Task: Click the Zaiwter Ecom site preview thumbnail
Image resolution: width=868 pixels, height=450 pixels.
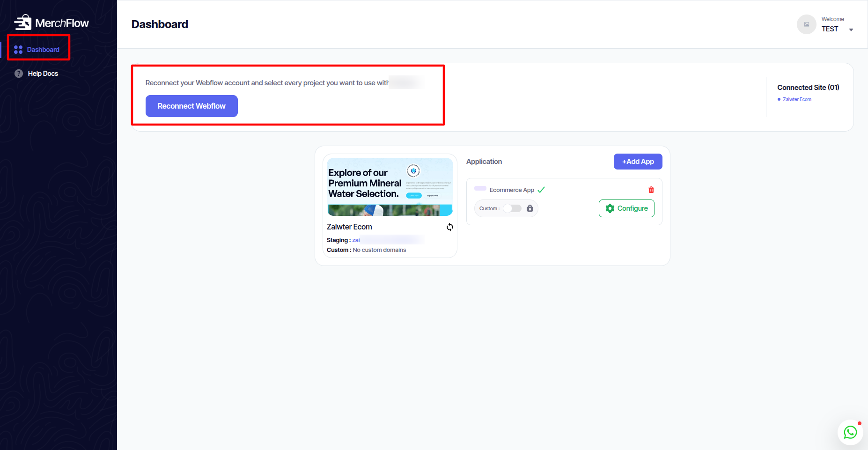Action: pos(390,187)
